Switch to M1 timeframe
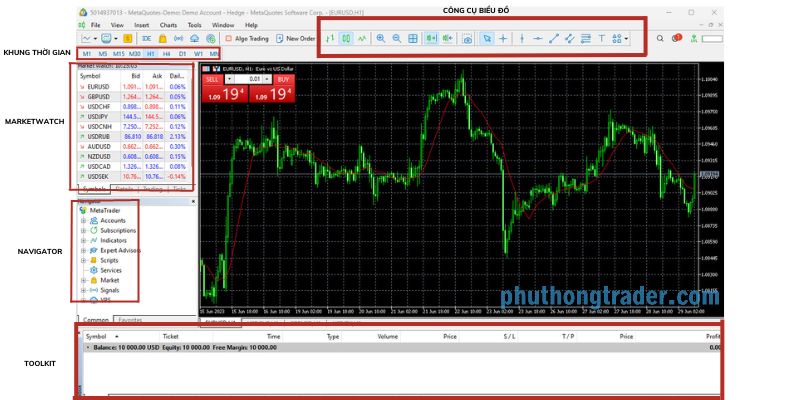 click(x=87, y=54)
